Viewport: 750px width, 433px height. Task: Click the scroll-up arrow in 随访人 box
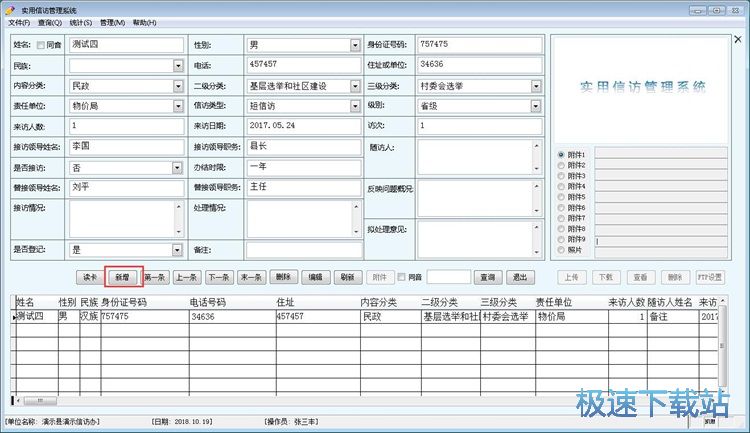pyautogui.click(x=536, y=145)
